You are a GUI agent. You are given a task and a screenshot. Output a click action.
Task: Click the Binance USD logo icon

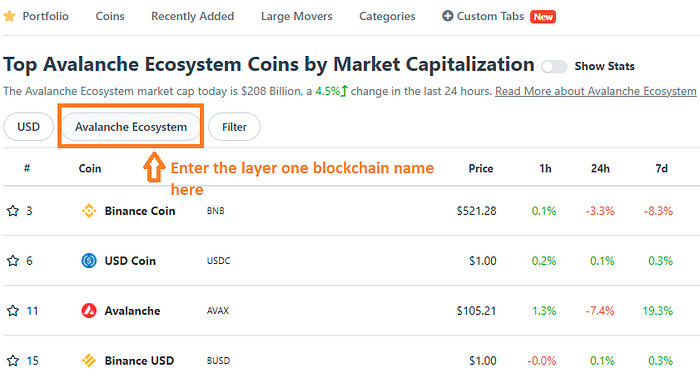(89, 360)
